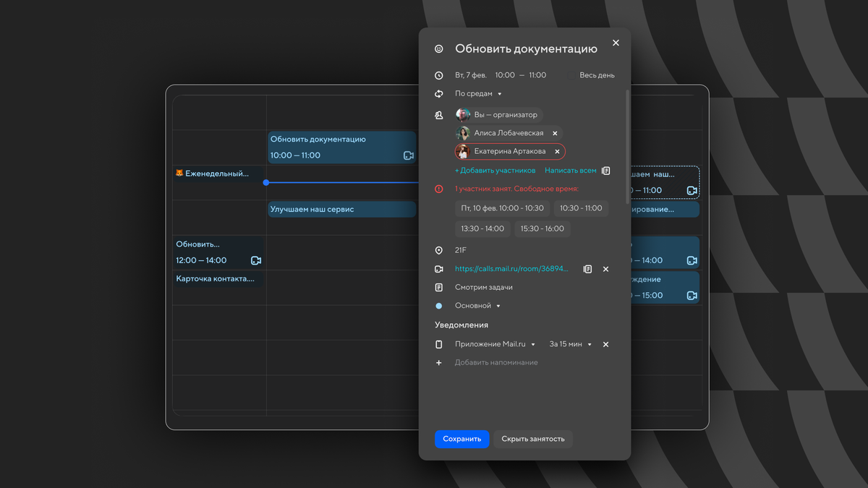Select the recurrence repeat icon
Viewport: 868px width, 488px height.
click(x=439, y=93)
